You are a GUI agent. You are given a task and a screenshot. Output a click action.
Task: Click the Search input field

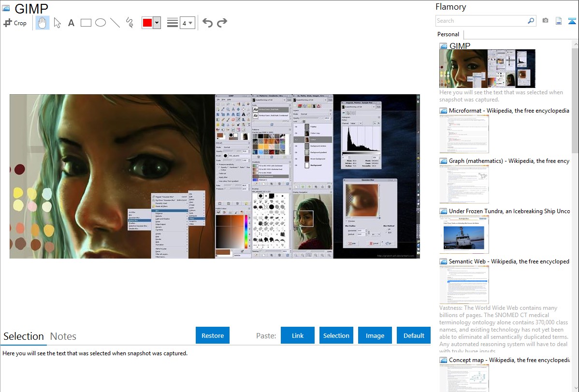(x=481, y=21)
